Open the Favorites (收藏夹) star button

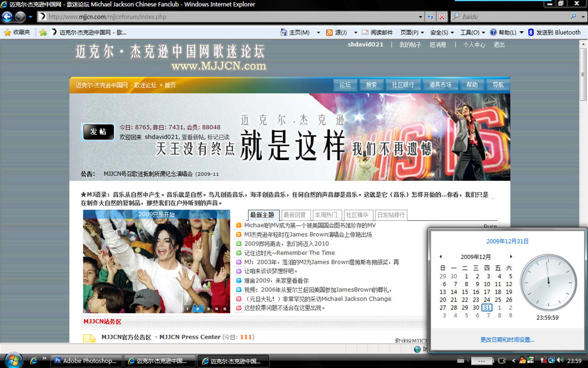17,32
